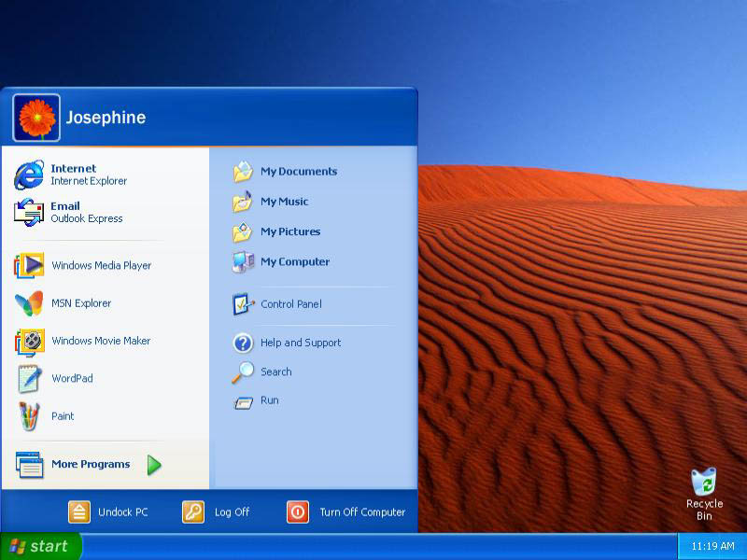Open Help and Support label
This screenshot has height=560, width=747.
301,343
